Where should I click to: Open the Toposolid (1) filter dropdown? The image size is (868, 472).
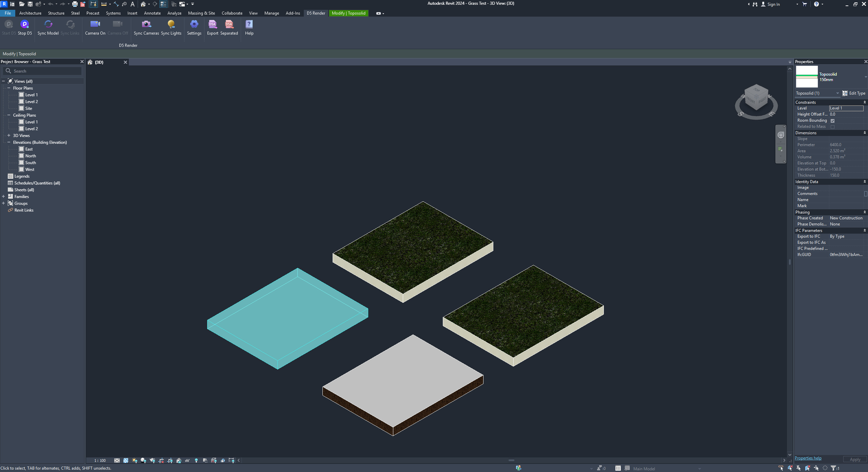(x=837, y=93)
